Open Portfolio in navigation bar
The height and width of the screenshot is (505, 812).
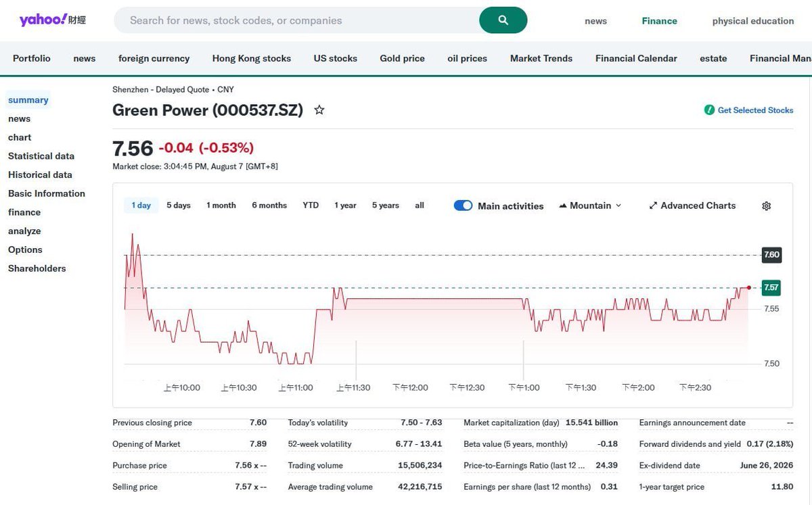point(32,58)
